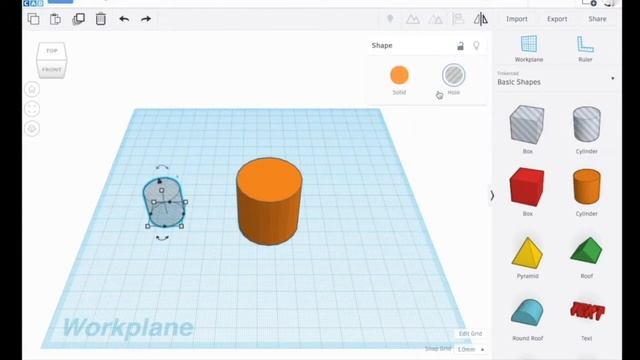Viewport: 640px width, 360px height.
Task: Click the Home view icon
Action: [x=32, y=89]
